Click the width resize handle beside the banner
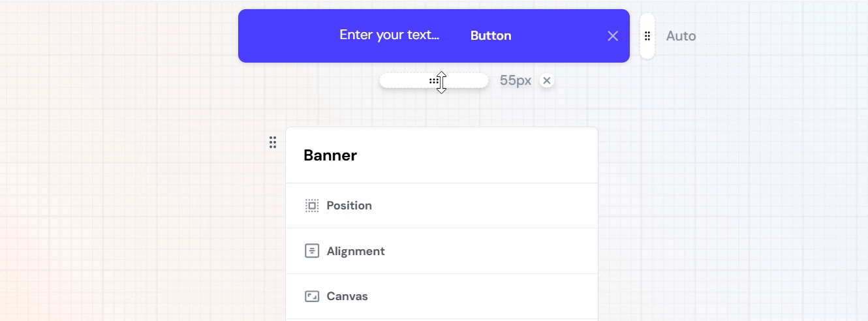The height and width of the screenshot is (321, 868). tap(647, 36)
